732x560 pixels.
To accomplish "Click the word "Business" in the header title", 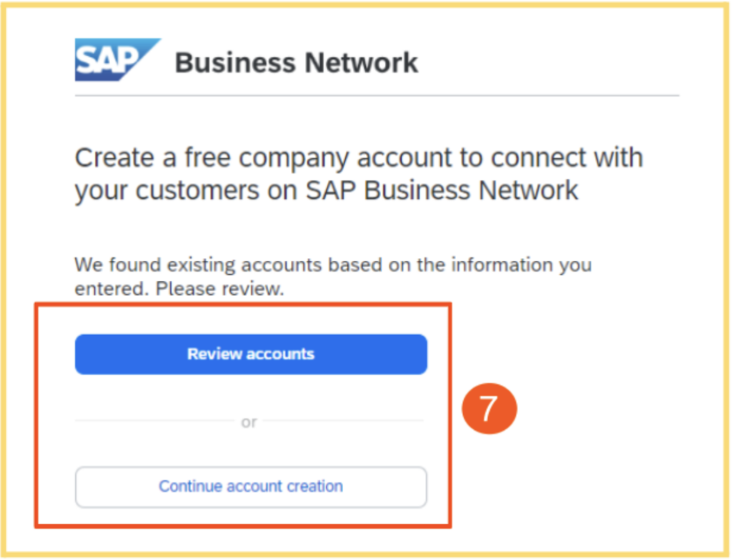I will 235,63.
